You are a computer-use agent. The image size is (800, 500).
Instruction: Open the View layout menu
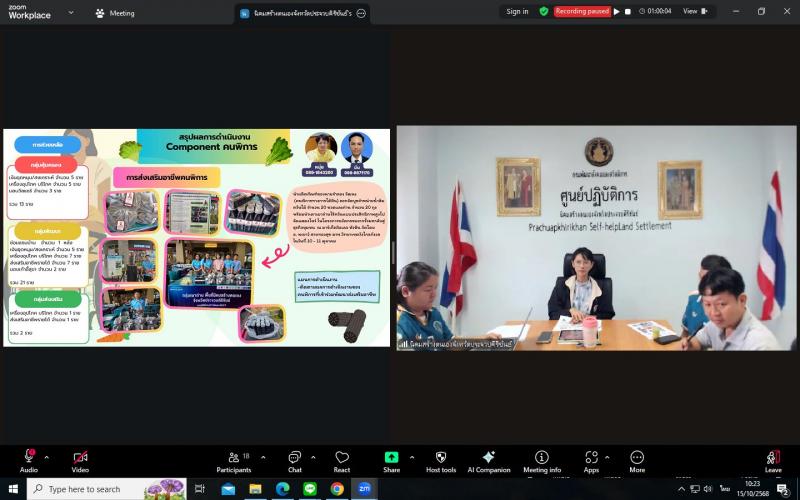point(695,11)
